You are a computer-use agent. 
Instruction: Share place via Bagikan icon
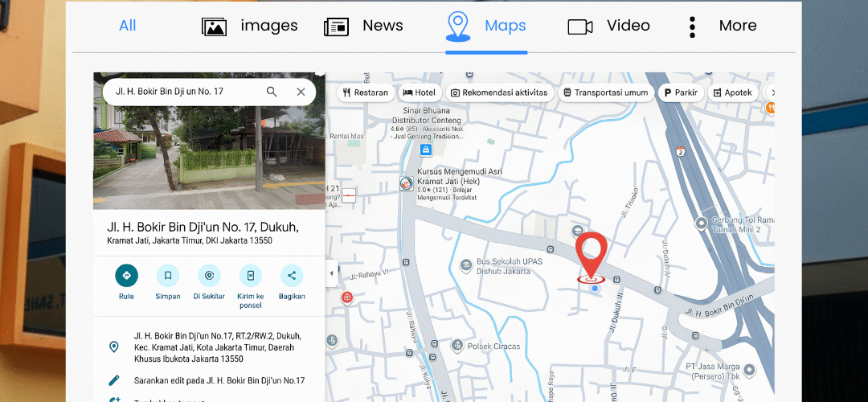click(x=292, y=275)
